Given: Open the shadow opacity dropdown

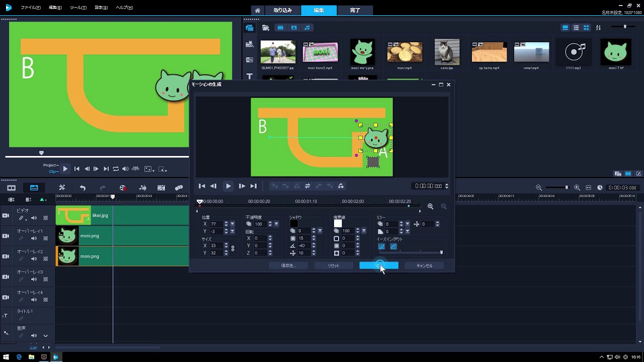Looking at the screenshot, I should click(x=320, y=231).
